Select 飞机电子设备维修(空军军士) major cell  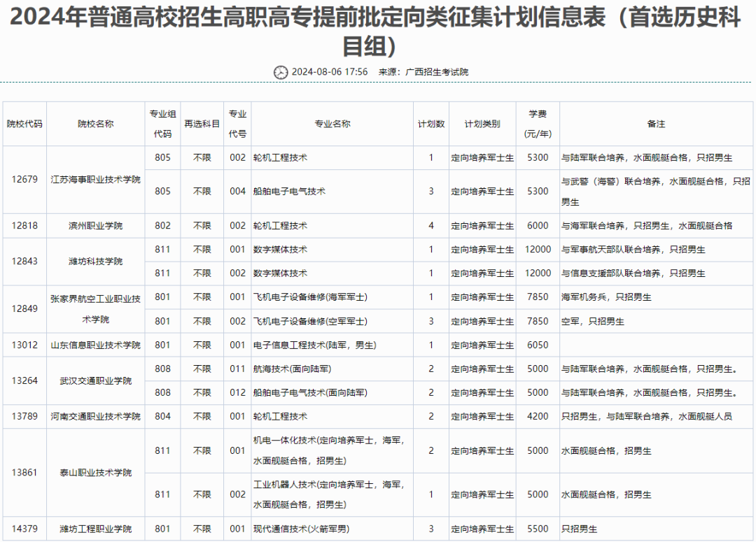pyautogui.click(x=332, y=321)
